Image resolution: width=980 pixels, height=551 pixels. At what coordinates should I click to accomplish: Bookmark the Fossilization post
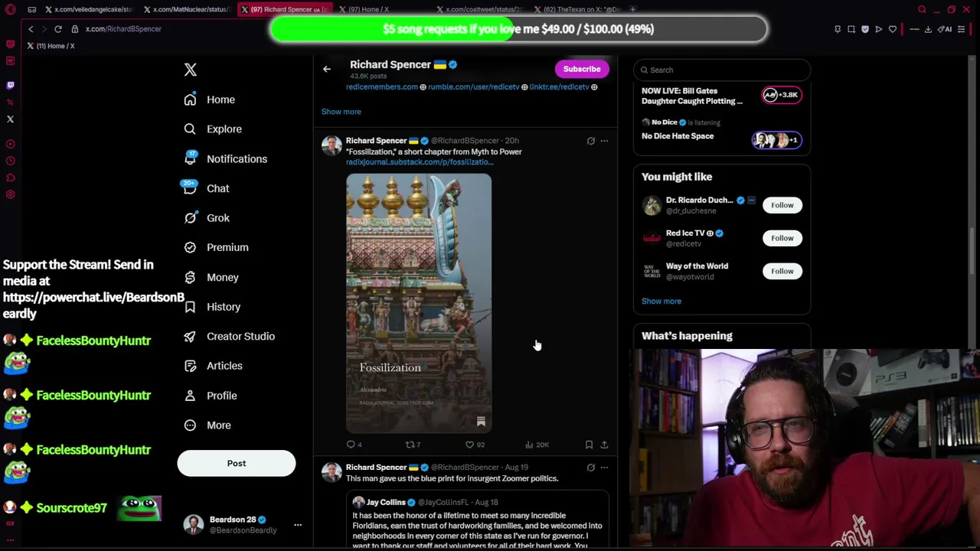click(x=589, y=445)
